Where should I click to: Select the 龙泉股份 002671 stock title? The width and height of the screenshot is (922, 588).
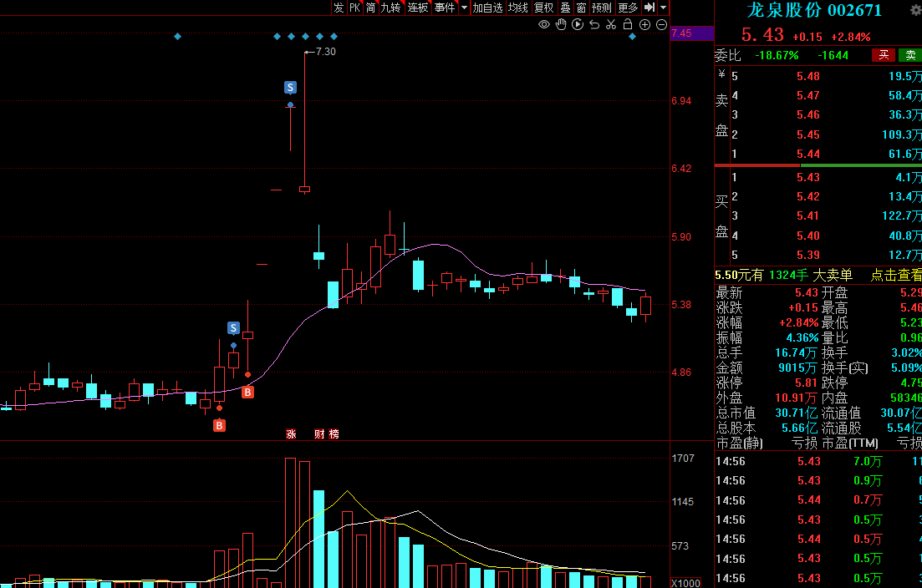[x=814, y=10]
